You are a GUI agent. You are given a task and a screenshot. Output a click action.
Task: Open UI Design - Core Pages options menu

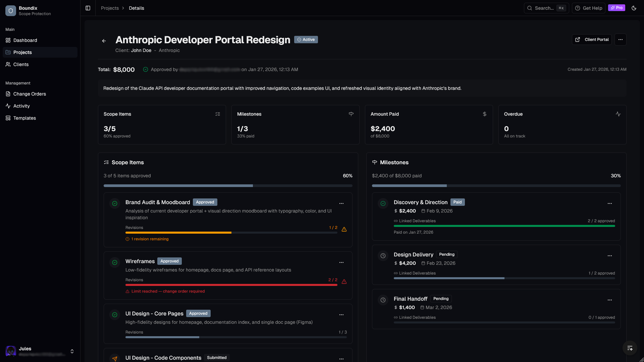tap(341, 315)
